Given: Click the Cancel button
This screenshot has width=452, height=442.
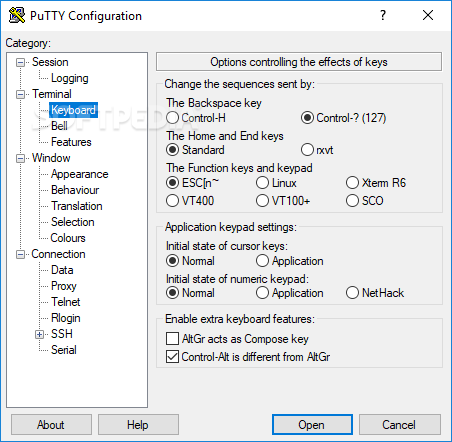Looking at the screenshot, I should pos(400,425).
